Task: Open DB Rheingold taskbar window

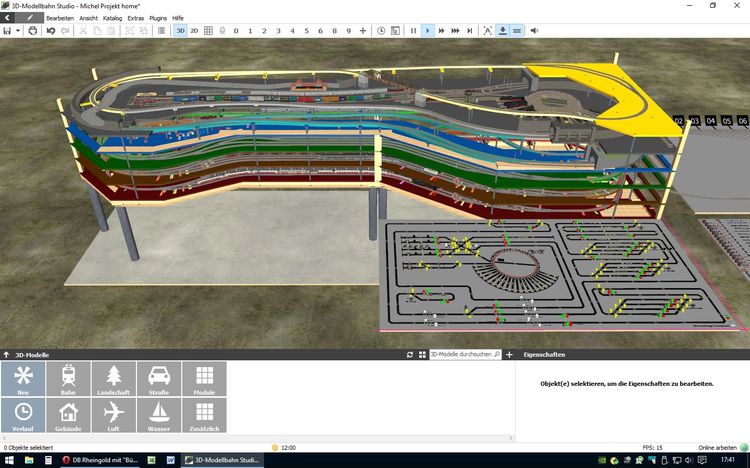Action: click(102, 460)
